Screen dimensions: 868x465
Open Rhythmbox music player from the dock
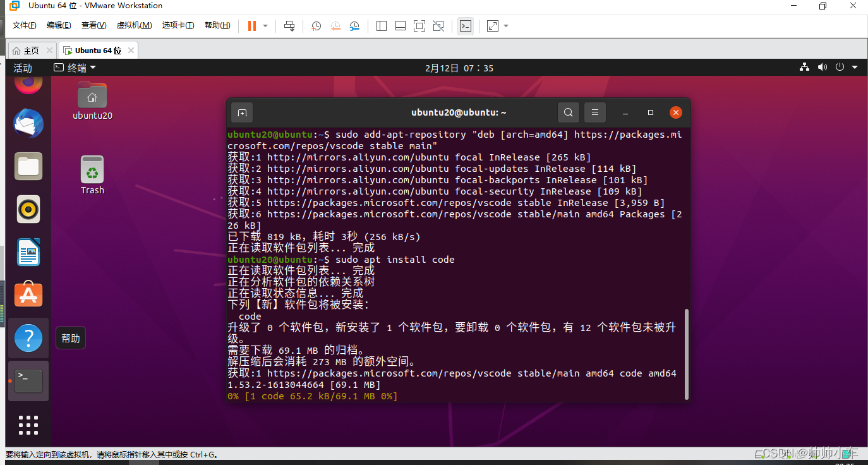point(28,210)
